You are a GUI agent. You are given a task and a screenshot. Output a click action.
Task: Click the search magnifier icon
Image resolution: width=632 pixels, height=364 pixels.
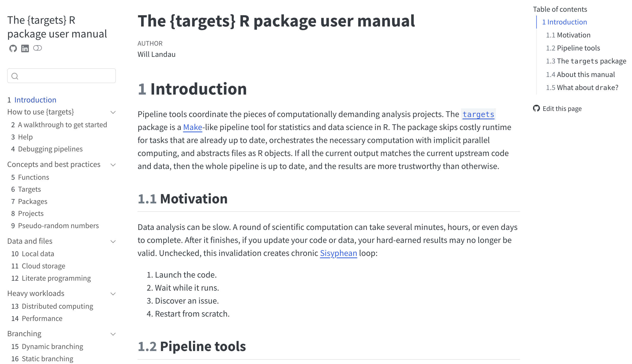(15, 76)
